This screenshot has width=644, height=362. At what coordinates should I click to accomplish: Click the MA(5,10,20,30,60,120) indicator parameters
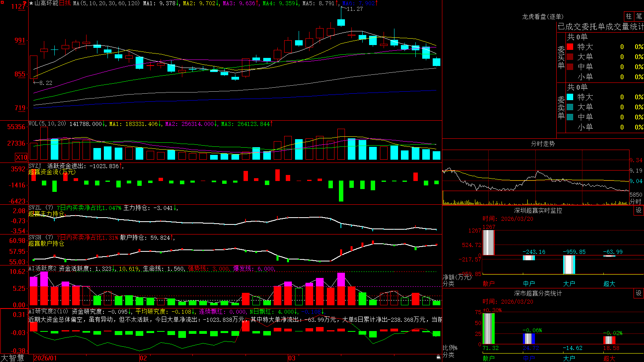(x=106, y=3)
